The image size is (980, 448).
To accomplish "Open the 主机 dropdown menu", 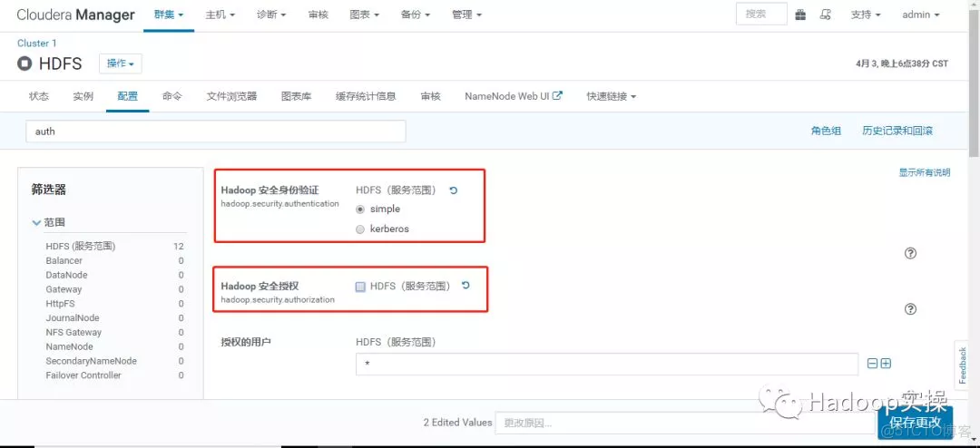I will click(220, 15).
